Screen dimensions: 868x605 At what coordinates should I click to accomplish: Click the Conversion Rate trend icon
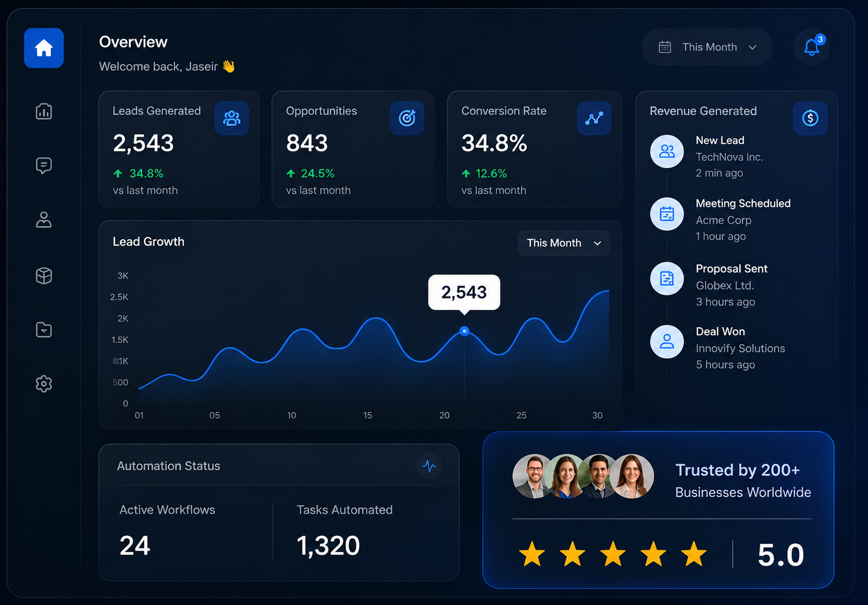tap(594, 118)
